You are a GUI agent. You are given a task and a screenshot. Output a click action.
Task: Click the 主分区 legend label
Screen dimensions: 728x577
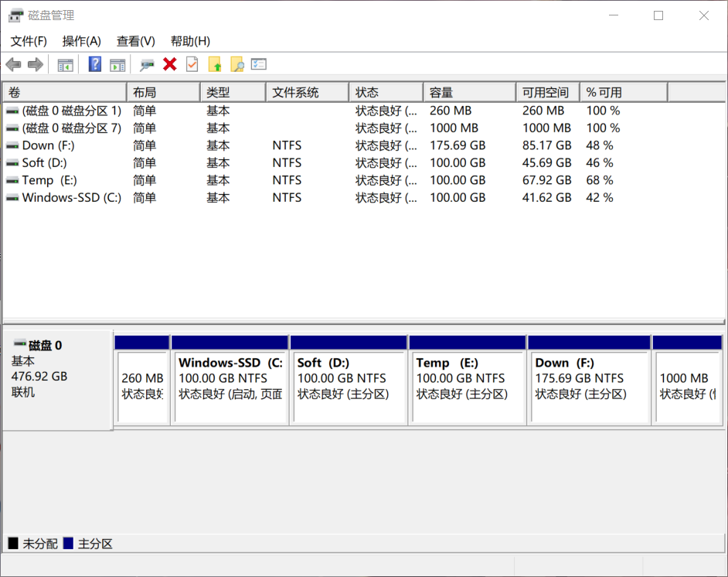[x=95, y=544]
